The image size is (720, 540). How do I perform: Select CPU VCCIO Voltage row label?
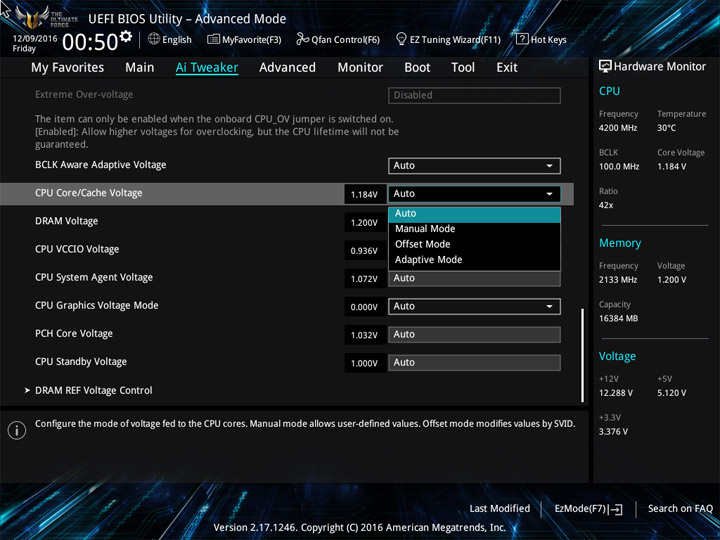click(77, 249)
